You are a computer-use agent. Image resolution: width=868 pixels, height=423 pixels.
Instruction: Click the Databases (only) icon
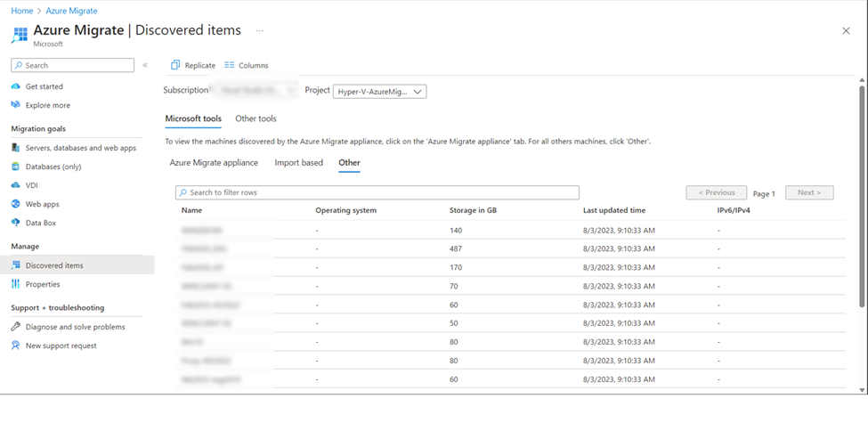coord(15,167)
